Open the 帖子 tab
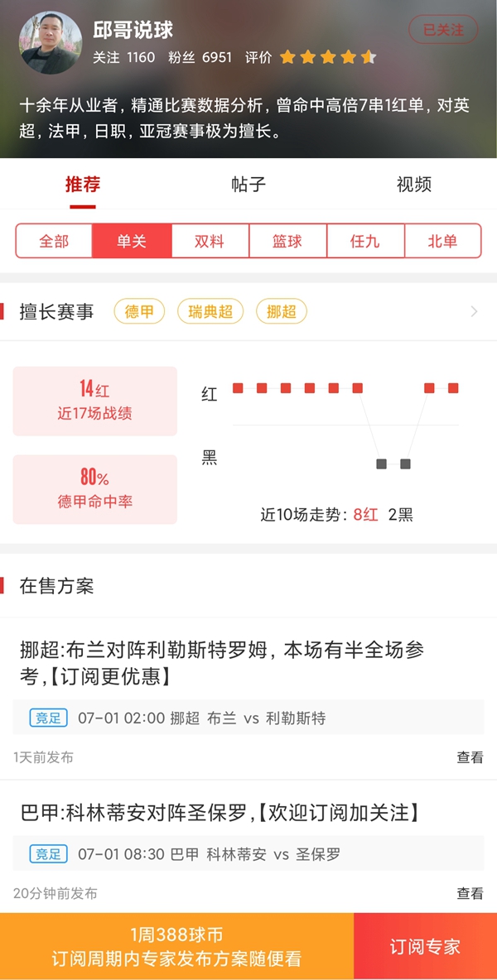Image resolution: width=497 pixels, height=980 pixels. click(x=248, y=184)
